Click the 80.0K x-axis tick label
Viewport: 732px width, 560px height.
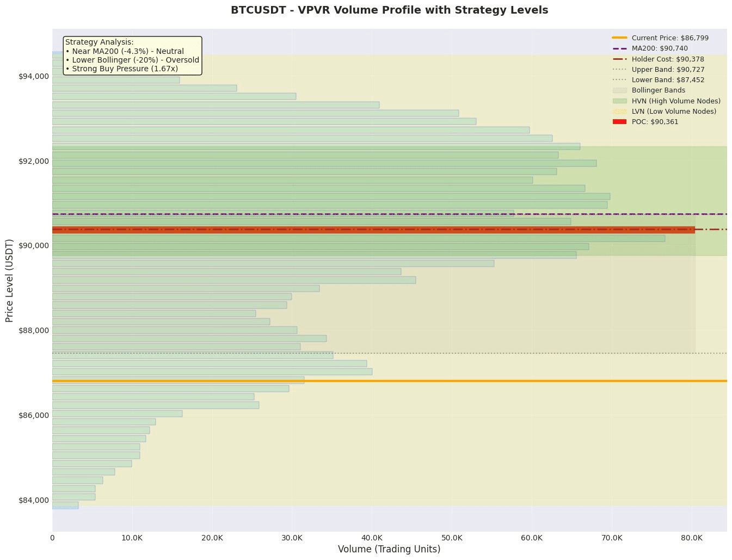(692, 538)
